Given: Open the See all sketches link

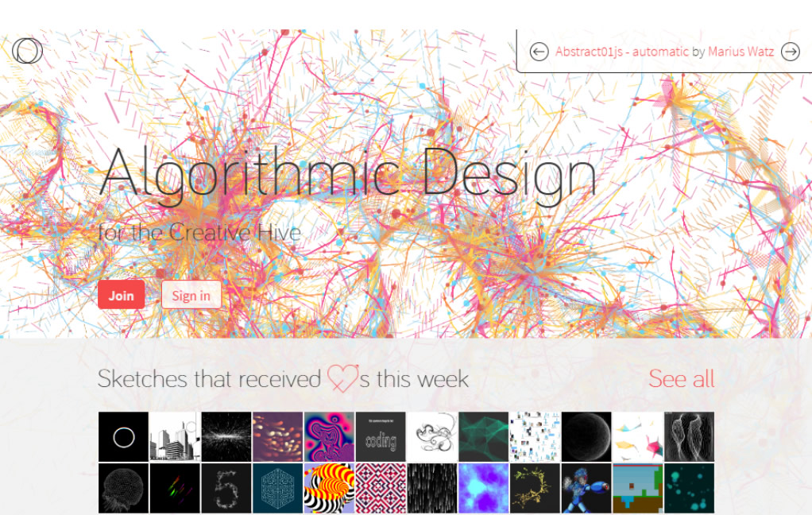Looking at the screenshot, I should click(682, 379).
